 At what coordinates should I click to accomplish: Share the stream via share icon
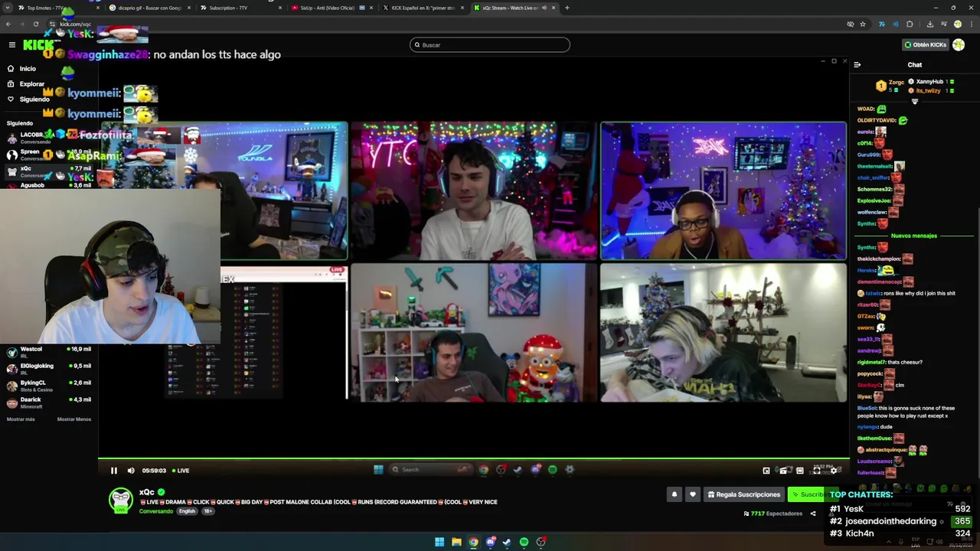pos(813,514)
